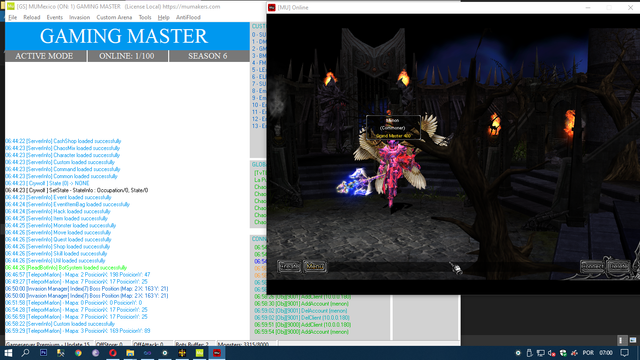
Task: Select the character with Grand Master 400 nameplate
Action: (393, 128)
